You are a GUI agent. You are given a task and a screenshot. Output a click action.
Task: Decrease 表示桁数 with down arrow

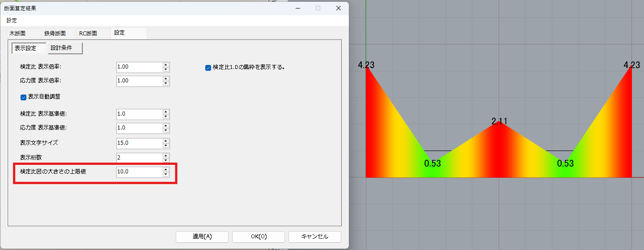coord(166,160)
